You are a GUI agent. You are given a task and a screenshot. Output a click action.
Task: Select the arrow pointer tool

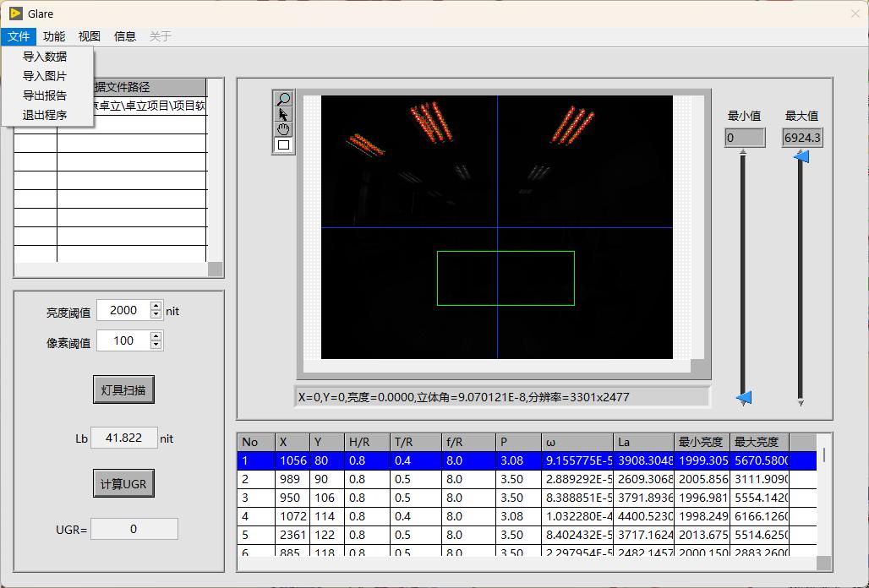(283, 114)
